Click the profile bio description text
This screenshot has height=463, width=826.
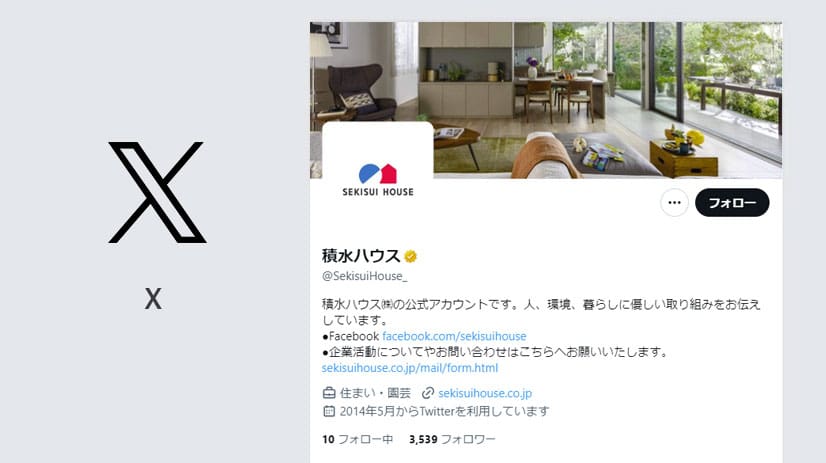[x=541, y=312]
